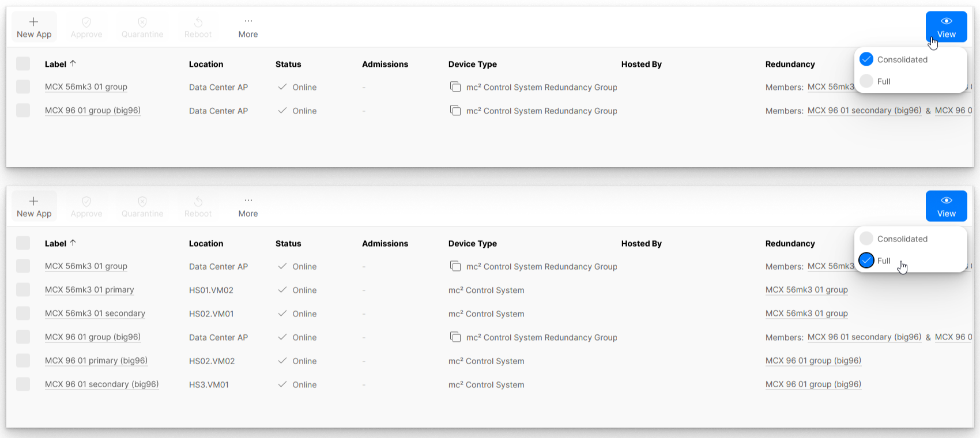This screenshot has height=438, width=980.
Task: Choose Full in the lower View menu
Action: point(866,260)
